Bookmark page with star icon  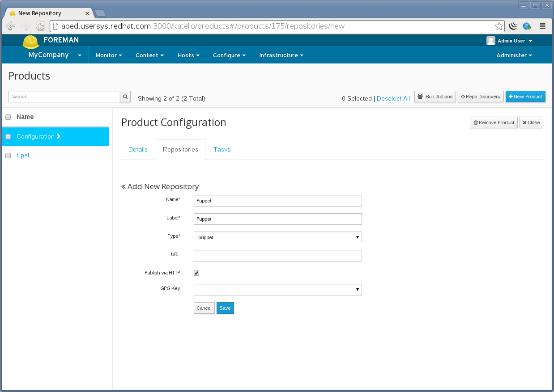click(x=499, y=26)
